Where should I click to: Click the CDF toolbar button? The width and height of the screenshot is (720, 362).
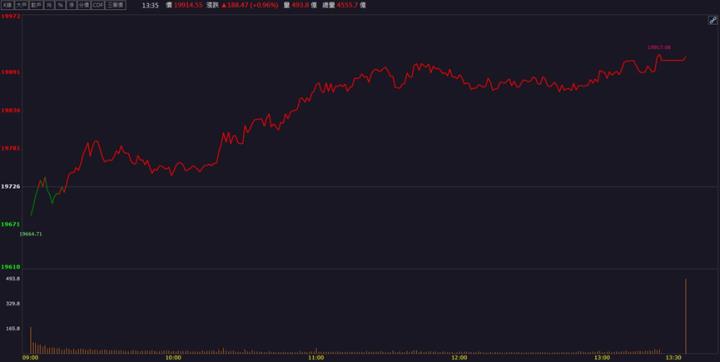[98, 5]
